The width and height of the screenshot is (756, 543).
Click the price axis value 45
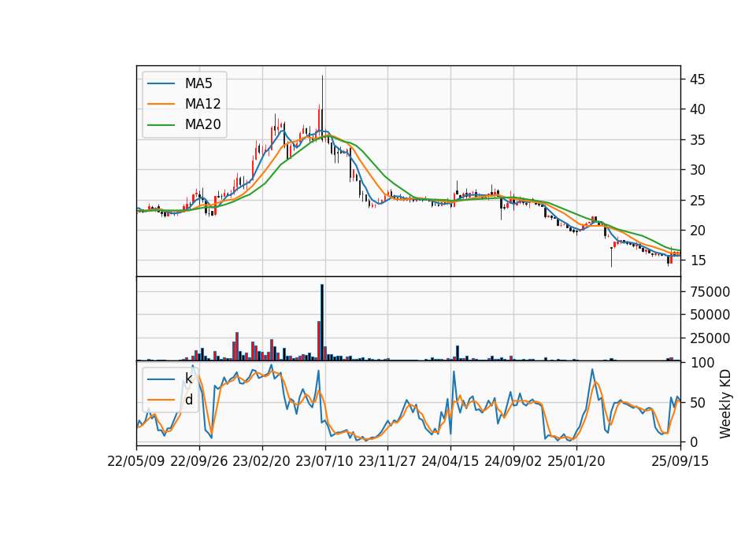697,79
